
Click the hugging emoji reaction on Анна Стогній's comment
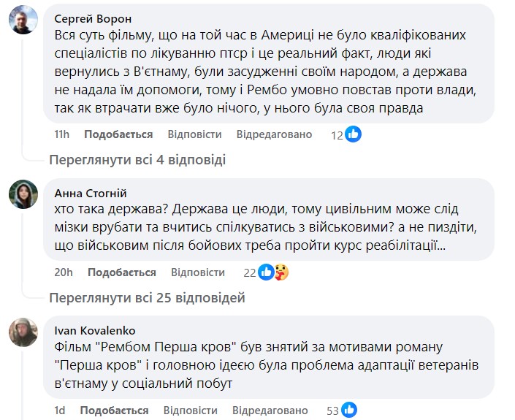click(x=280, y=272)
